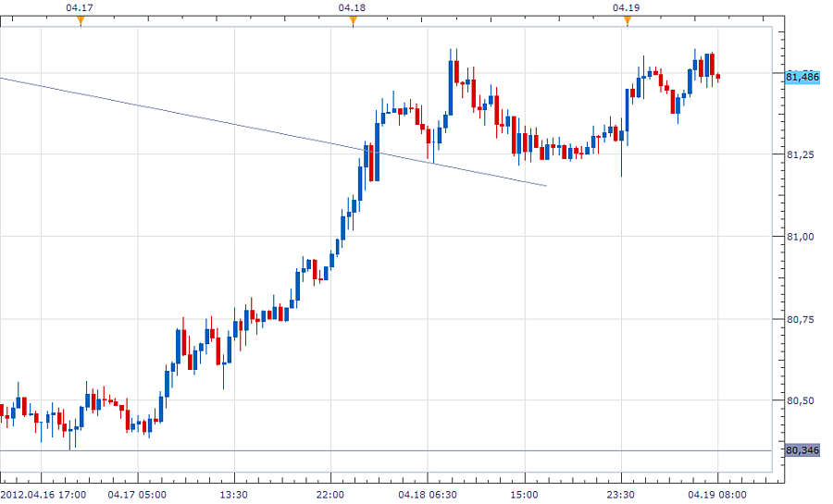
Task: Click the 04.17 05:00 time label
Action: point(136,495)
